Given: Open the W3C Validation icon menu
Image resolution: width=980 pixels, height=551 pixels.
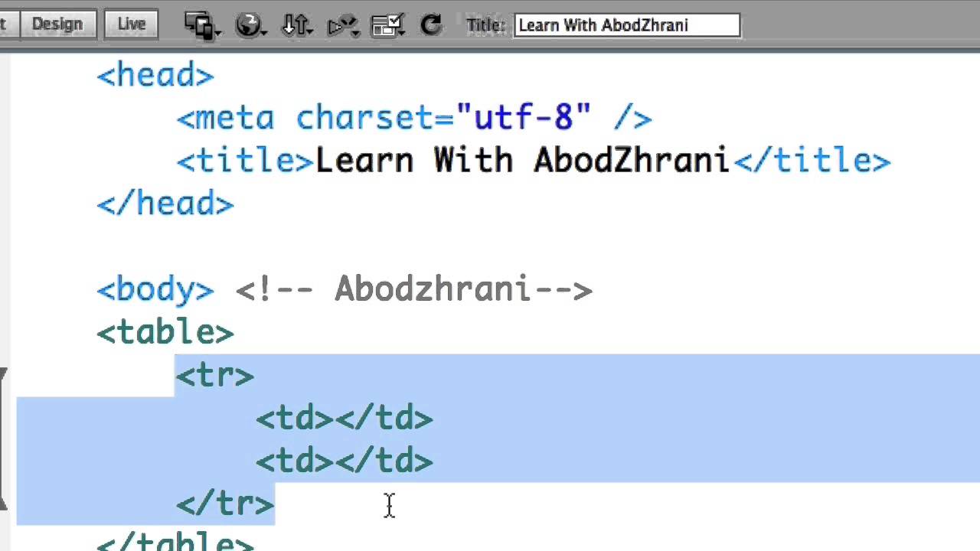Looking at the screenshot, I should [342, 26].
